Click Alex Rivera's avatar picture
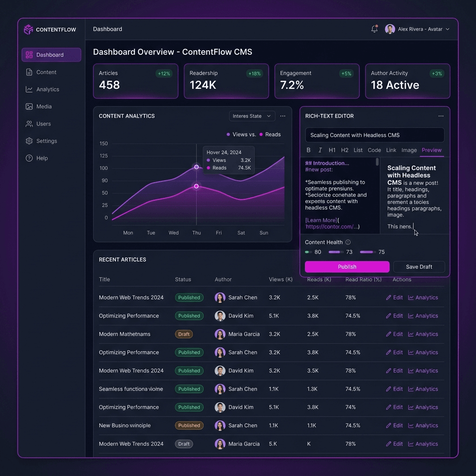 pos(390,29)
